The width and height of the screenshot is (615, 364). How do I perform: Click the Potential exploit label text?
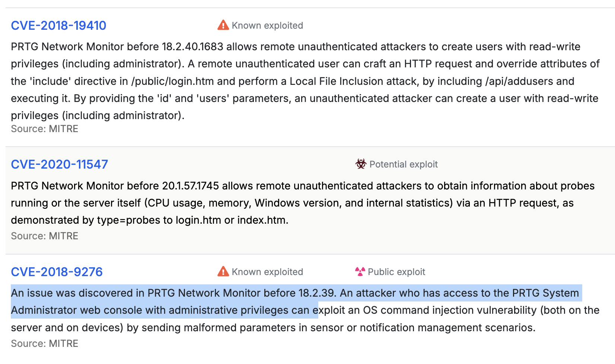[404, 164]
